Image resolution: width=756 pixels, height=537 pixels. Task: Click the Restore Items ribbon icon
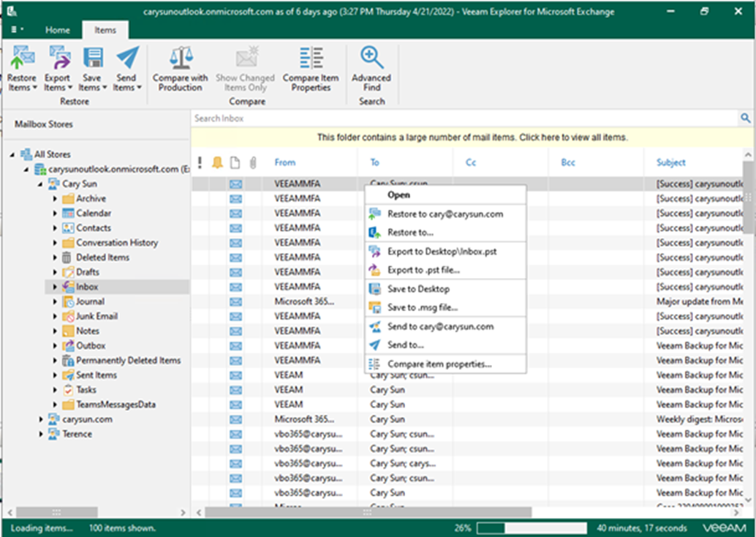[x=22, y=58]
